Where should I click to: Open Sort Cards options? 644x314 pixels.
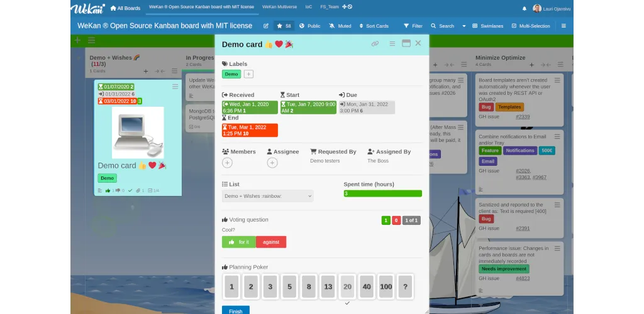click(x=374, y=26)
